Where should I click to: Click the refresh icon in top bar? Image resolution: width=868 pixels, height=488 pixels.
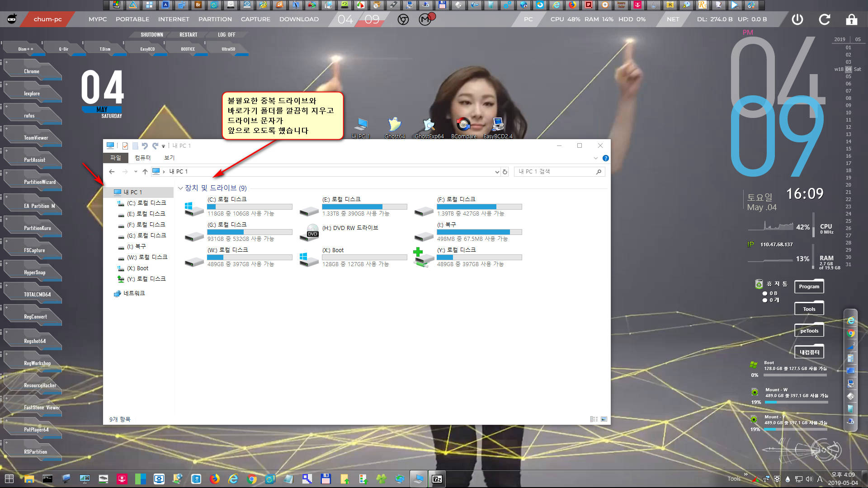825,19
